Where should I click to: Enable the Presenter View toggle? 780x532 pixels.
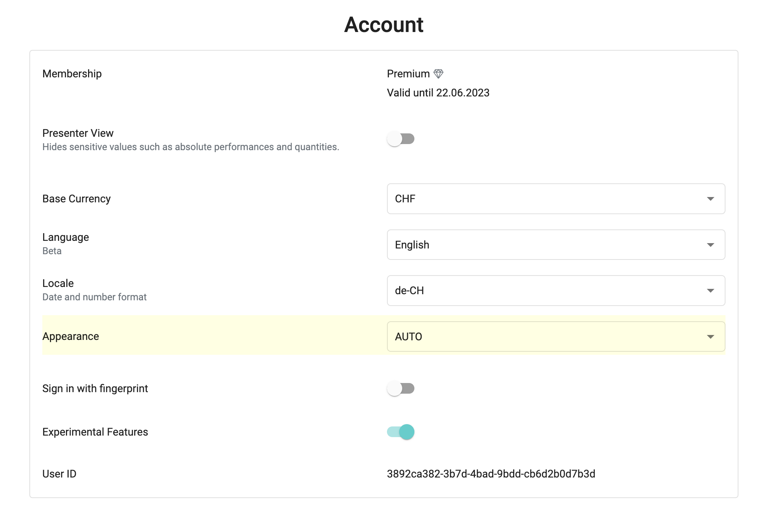400,139
